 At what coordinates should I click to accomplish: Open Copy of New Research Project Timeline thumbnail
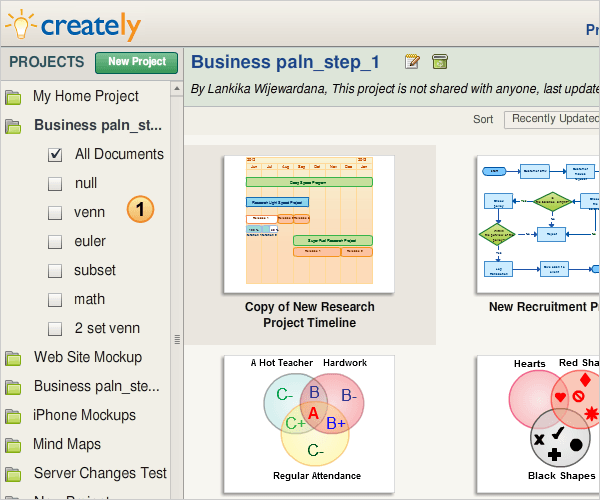click(x=309, y=224)
